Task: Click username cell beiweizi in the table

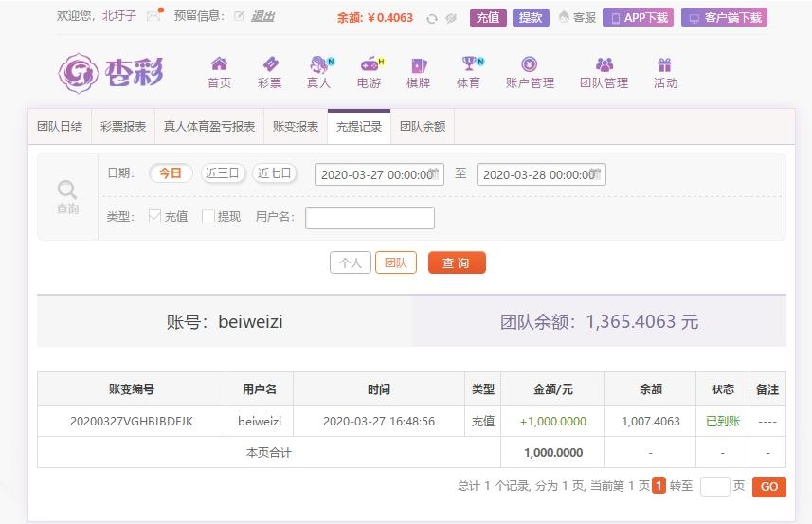Action: (x=260, y=422)
